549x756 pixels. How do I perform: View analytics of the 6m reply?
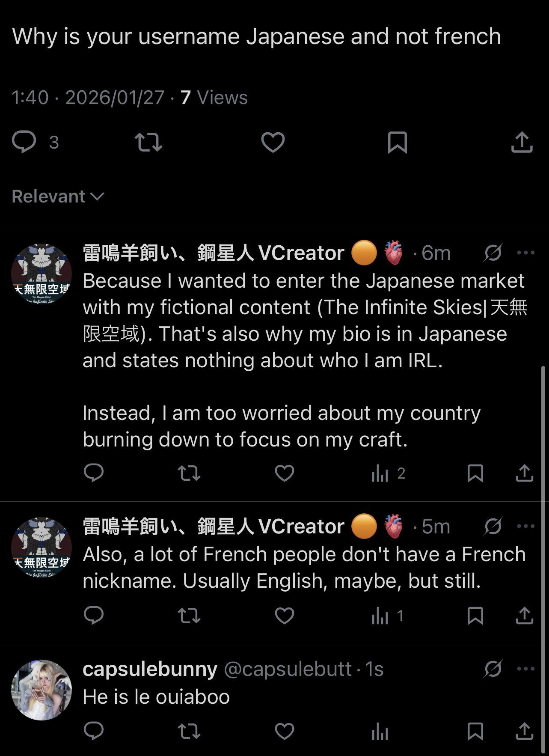click(380, 473)
